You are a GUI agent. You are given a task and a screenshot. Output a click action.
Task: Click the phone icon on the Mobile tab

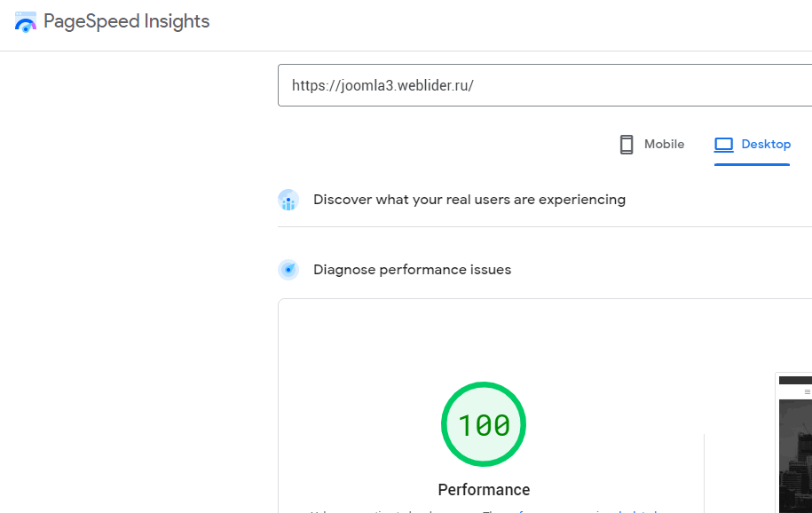pos(627,145)
